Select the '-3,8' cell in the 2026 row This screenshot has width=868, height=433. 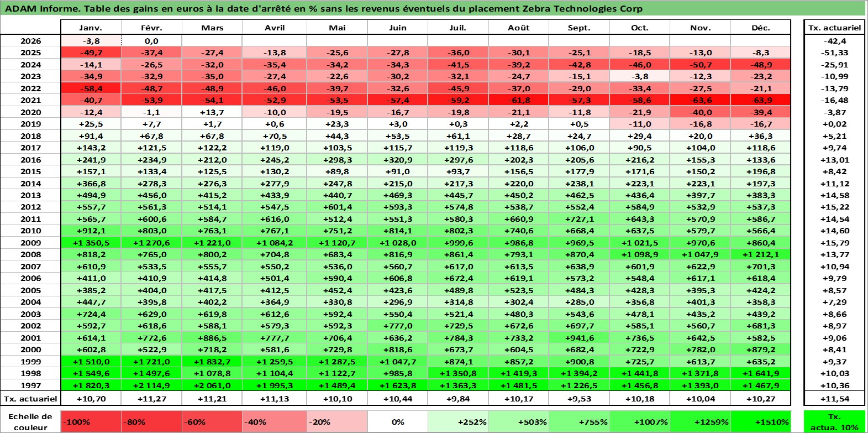(91, 41)
